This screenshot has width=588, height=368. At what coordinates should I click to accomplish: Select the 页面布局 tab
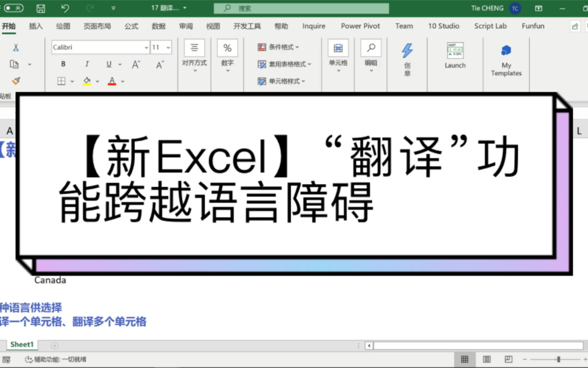click(x=97, y=26)
